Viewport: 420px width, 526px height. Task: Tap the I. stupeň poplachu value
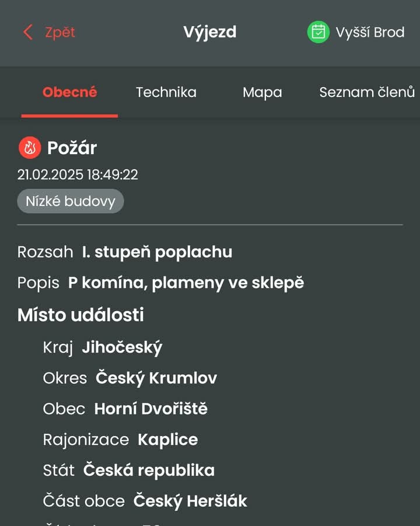(x=157, y=252)
